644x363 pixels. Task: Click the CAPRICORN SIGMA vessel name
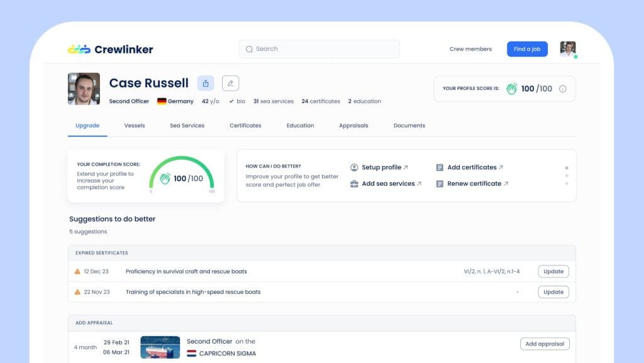[228, 353]
